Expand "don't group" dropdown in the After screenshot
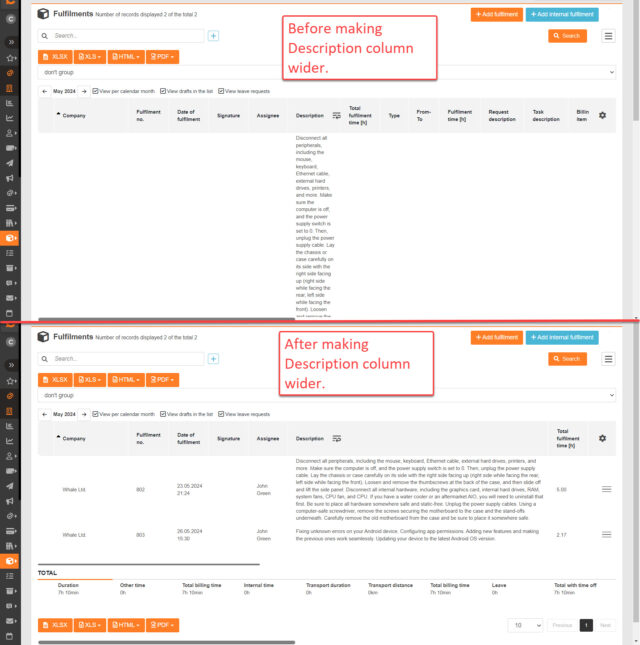 pos(327,395)
